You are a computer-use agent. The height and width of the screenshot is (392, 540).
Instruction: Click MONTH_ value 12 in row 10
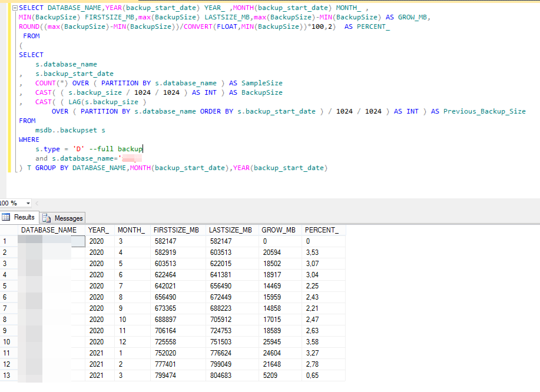click(132, 342)
